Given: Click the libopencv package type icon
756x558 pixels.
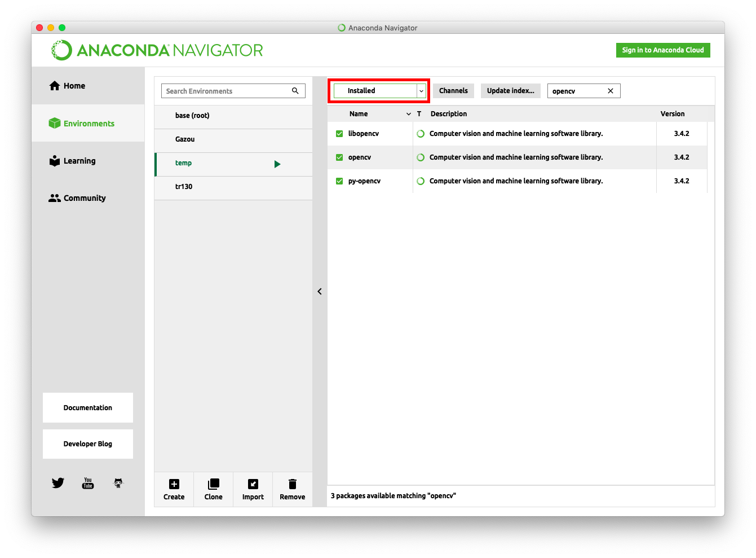Looking at the screenshot, I should pos(421,134).
